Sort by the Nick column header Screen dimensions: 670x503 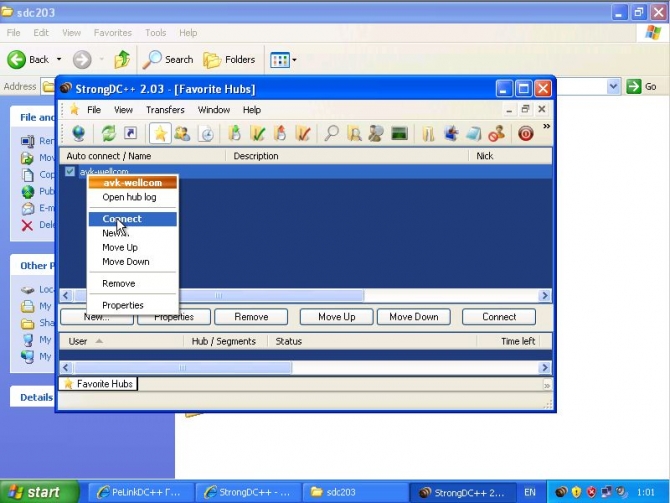(x=510, y=156)
